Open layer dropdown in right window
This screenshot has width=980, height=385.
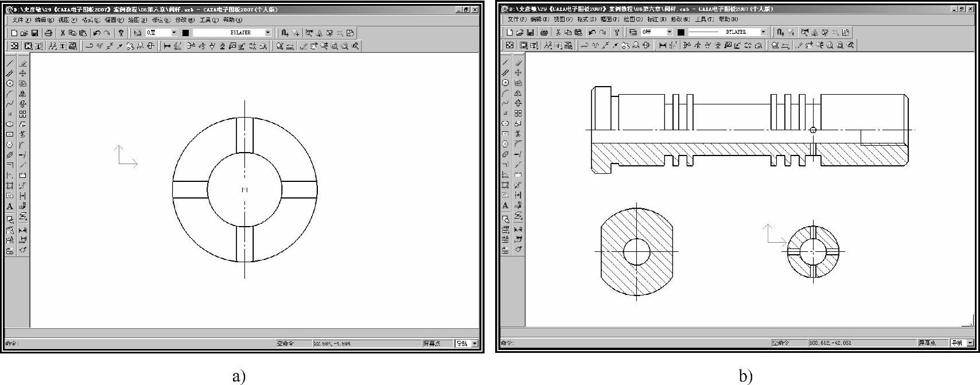pyautogui.click(x=669, y=33)
